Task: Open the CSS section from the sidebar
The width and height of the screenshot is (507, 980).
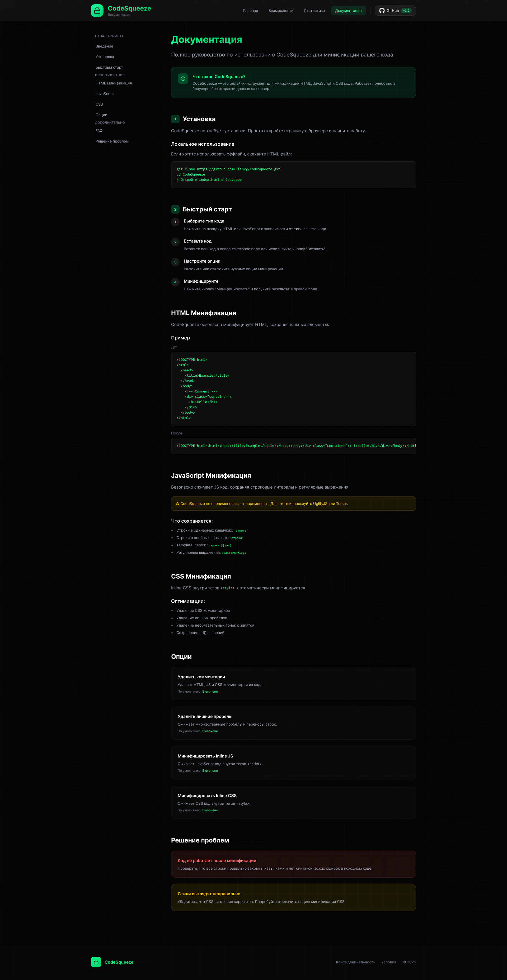Action: pyautogui.click(x=99, y=104)
